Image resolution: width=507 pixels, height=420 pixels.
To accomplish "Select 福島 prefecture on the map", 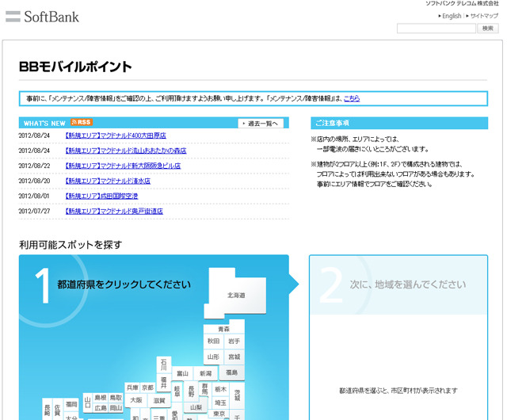I will click(231, 372).
